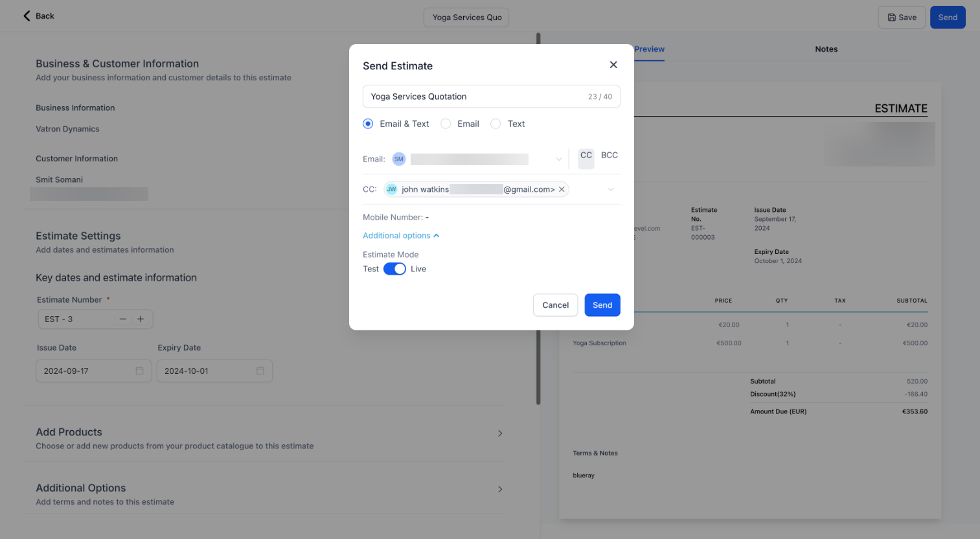Click the SM avatar in Email field
The width and height of the screenshot is (980, 539).
(399, 159)
